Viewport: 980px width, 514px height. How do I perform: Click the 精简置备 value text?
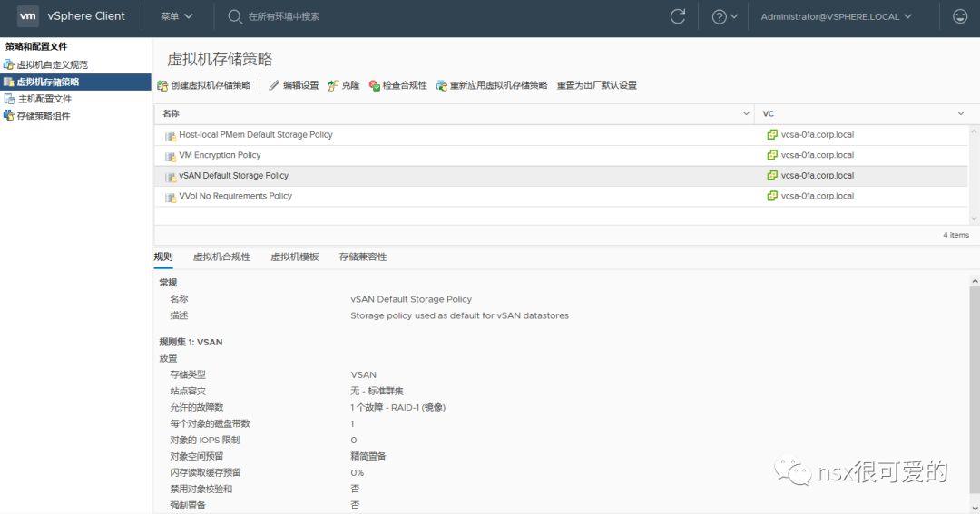coord(368,456)
